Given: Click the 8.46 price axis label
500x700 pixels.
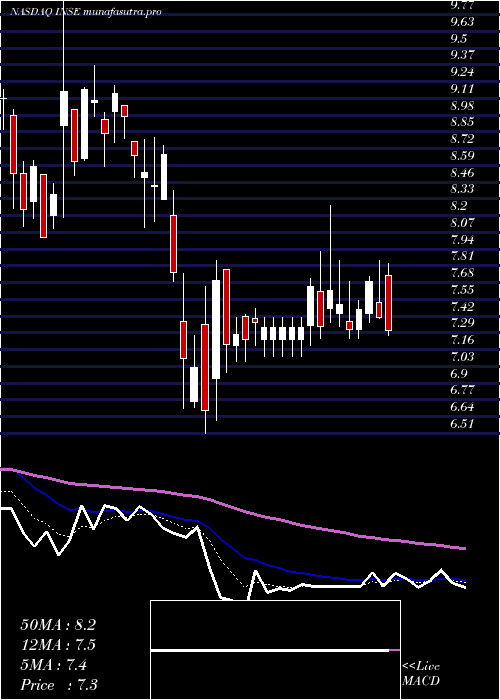Looking at the screenshot, I should pyautogui.click(x=462, y=172).
